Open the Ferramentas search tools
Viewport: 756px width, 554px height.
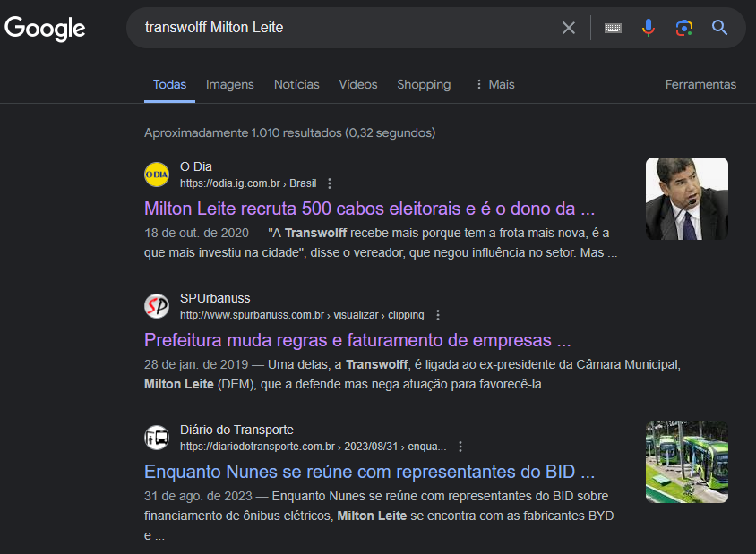point(700,85)
